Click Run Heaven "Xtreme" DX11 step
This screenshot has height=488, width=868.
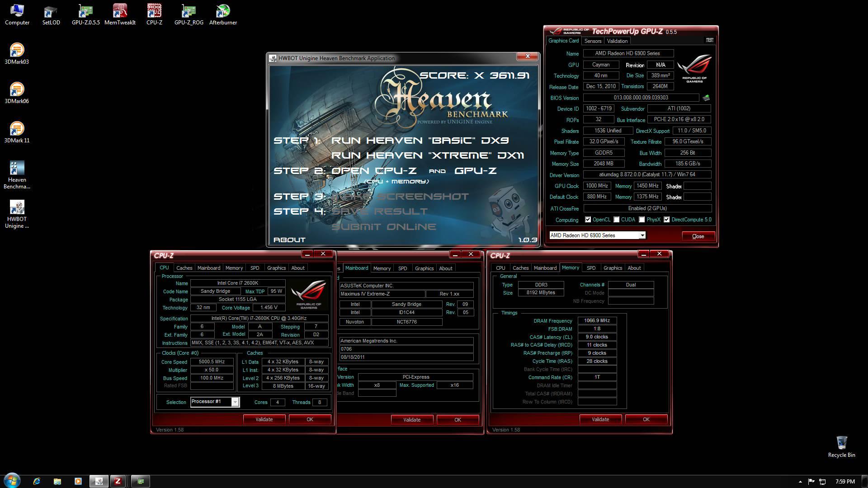[x=428, y=155]
